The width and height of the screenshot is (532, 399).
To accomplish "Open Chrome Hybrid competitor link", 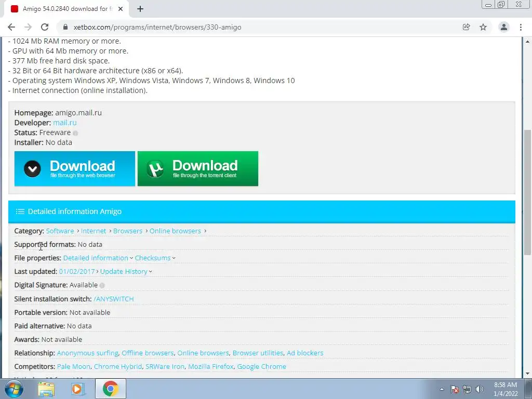I will 118,366.
